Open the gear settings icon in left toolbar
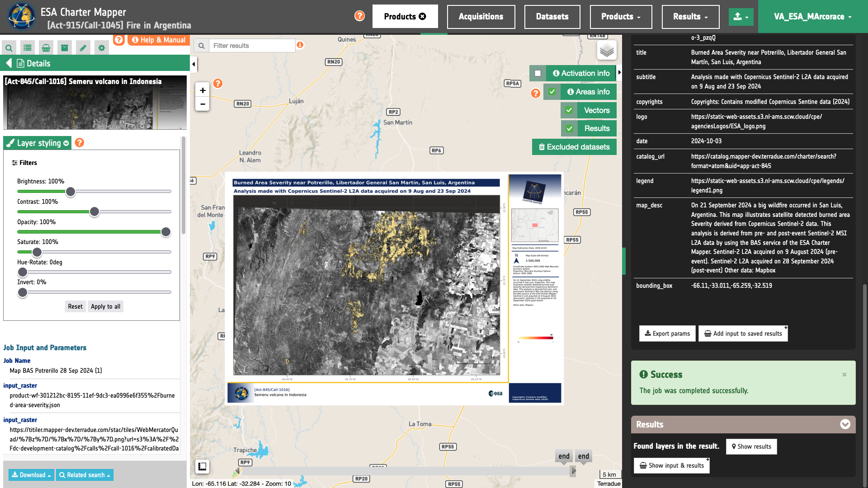Screen dimensions: 868x488 [102, 47]
